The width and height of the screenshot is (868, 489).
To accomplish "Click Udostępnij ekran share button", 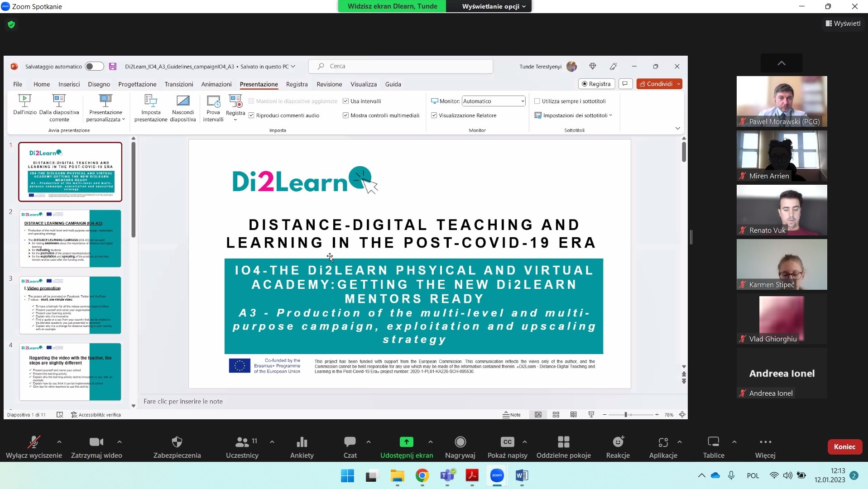I will (x=407, y=447).
